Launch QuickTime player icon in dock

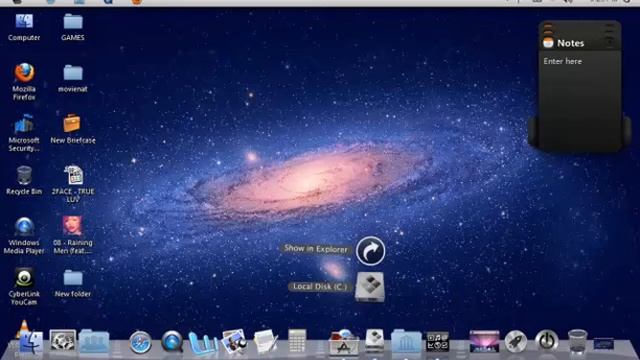[x=171, y=342]
